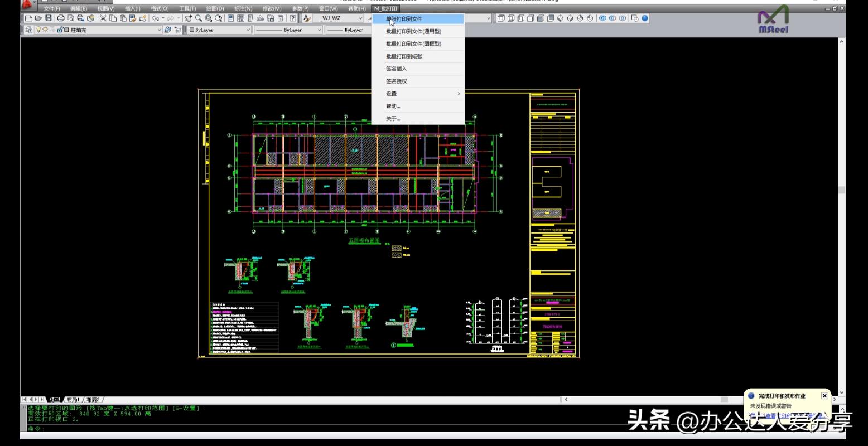Toggle the freeze sun icon for the layer
Screen dimensions: 868x446
[45, 30]
